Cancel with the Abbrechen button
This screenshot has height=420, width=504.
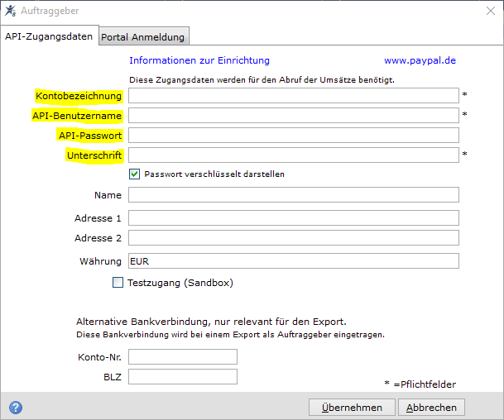431,408
